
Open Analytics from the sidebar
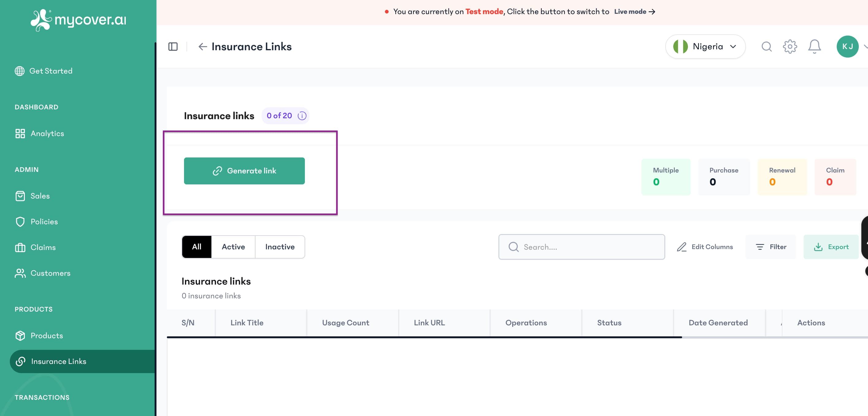[x=47, y=133]
